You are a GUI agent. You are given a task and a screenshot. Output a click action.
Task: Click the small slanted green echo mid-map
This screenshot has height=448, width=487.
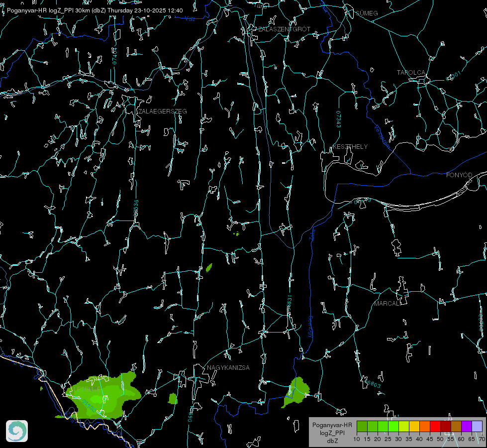(x=209, y=267)
